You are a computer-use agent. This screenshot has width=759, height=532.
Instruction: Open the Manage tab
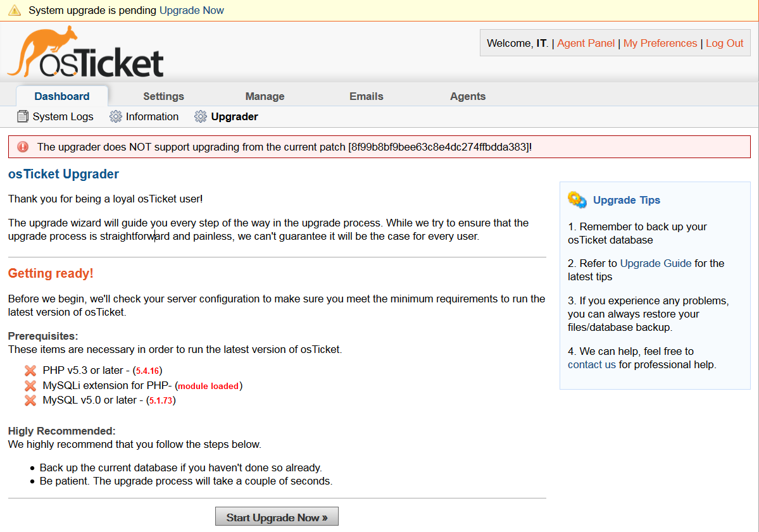point(265,96)
